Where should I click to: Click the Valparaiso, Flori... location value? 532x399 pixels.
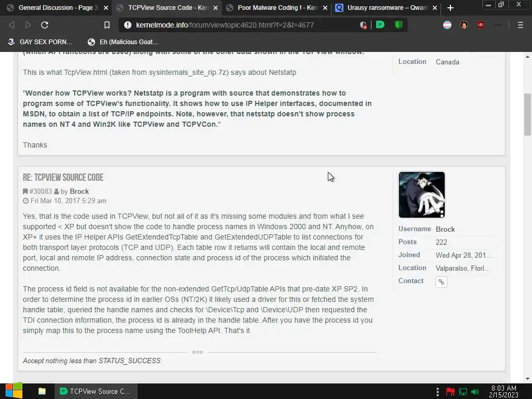pyautogui.click(x=463, y=269)
